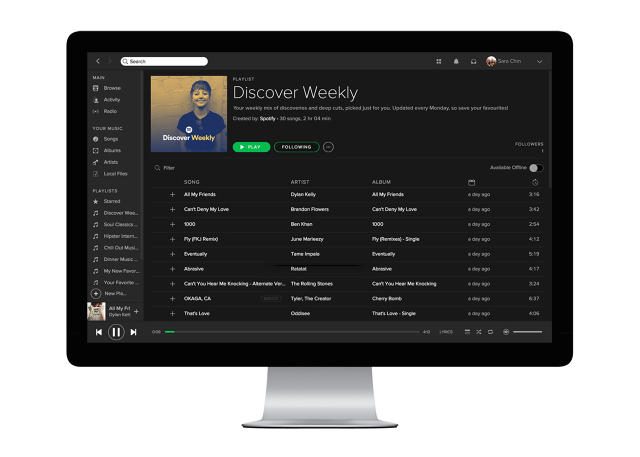Open the apps grid icon in top bar
Image resolution: width=640 pixels, height=457 pixels.
439,61
